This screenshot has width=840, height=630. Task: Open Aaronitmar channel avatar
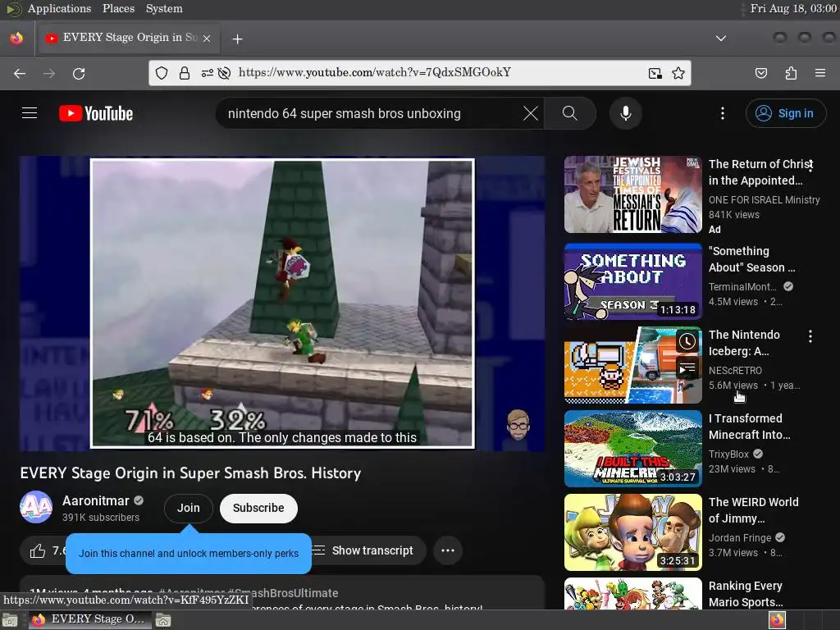[36, 507]
